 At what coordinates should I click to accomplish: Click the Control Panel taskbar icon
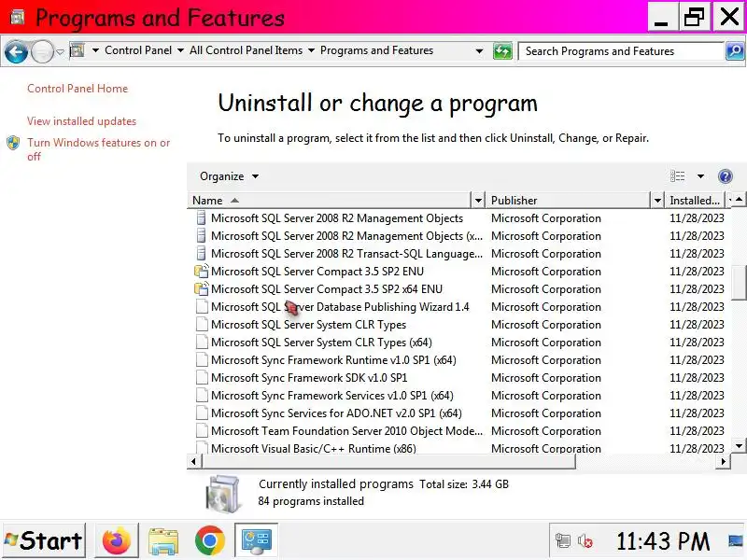pos(256,540)
